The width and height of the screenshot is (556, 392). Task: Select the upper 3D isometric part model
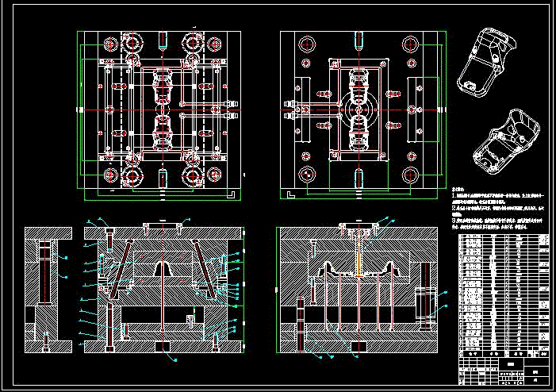click(x=486, y=62)
